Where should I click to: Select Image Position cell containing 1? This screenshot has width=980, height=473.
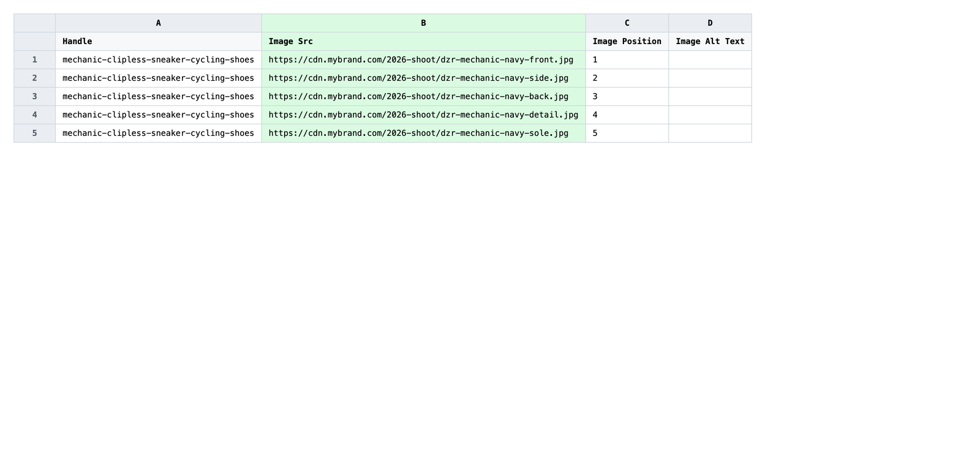pyautogui.click(x=627, y=60)
